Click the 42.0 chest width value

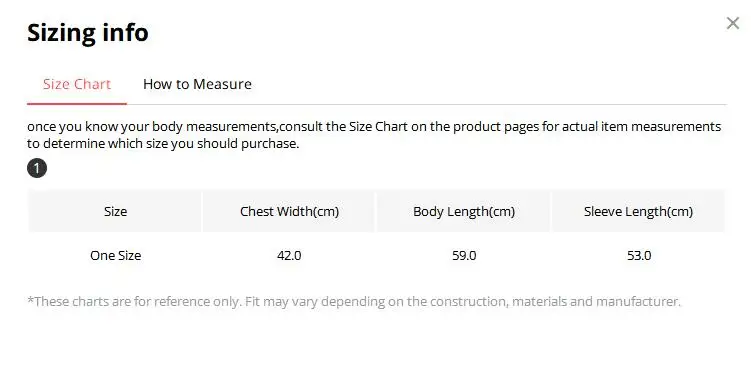(289, 256)
